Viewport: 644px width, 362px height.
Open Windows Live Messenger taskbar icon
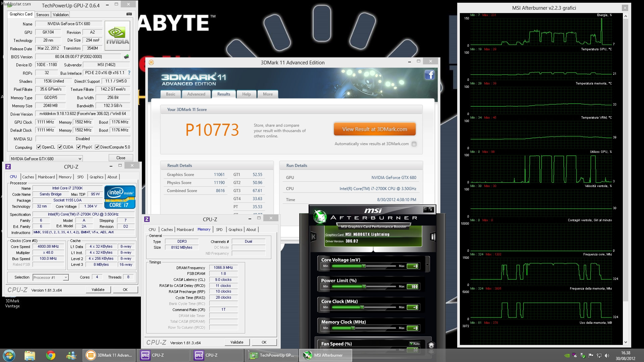(71, 355)
